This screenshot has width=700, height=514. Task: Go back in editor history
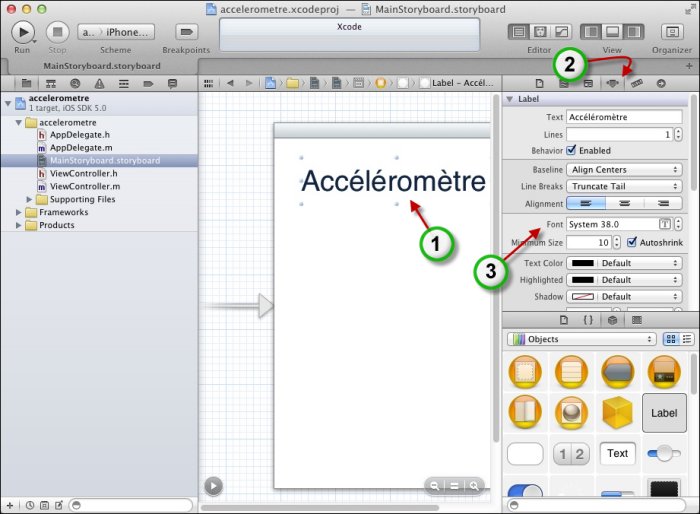(x=230, y=83)
